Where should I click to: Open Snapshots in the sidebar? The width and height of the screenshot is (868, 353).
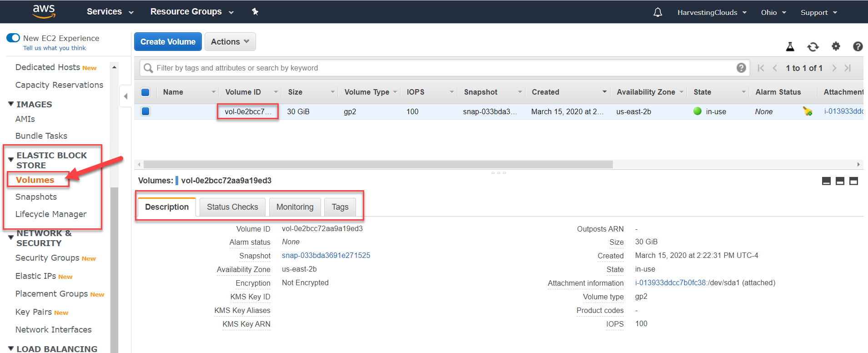click(x=36, y=197)
